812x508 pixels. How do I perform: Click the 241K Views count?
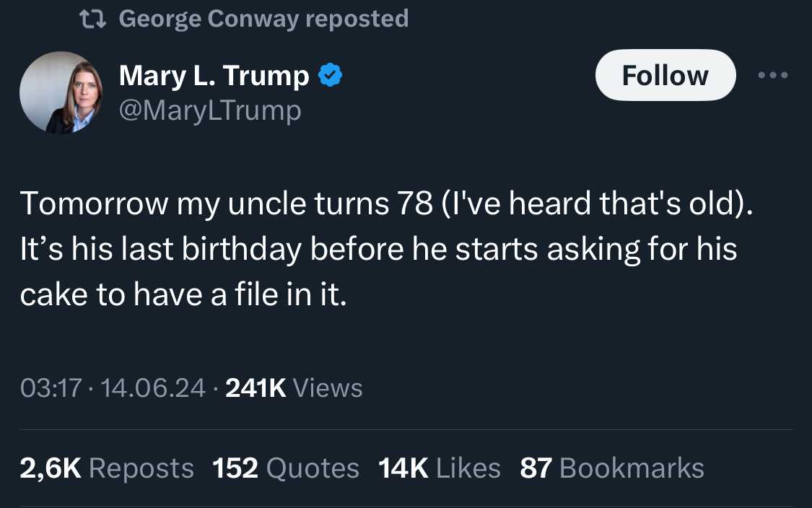click(294, 388)
